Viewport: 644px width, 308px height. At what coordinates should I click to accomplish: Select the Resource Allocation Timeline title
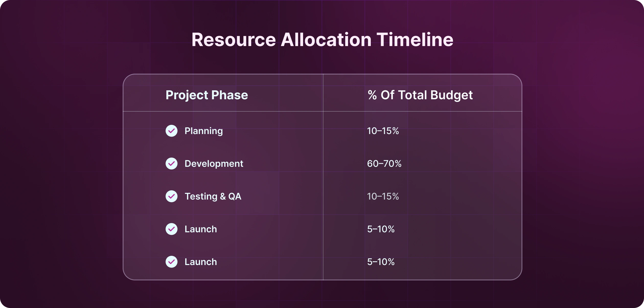pyautogui.click(x=322, y=40)
